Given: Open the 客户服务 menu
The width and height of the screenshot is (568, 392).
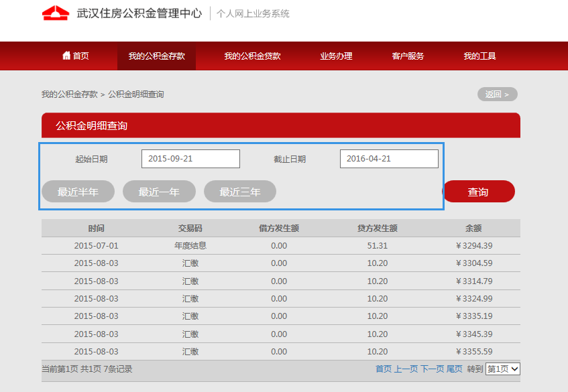Looking at the screenshot, I should 408,56.
